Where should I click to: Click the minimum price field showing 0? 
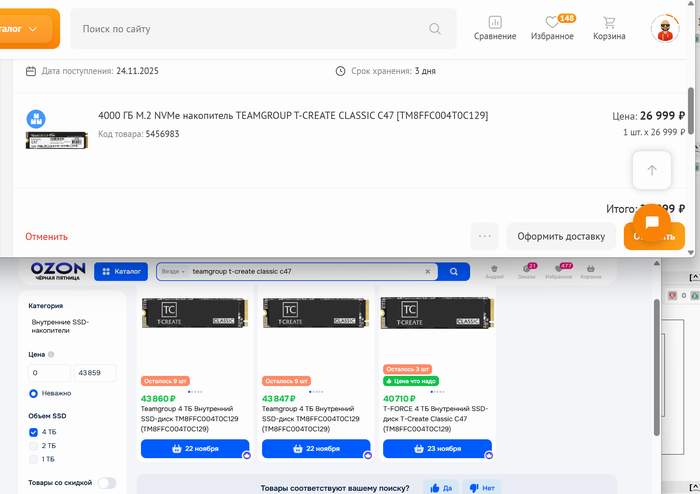[49, 373]
